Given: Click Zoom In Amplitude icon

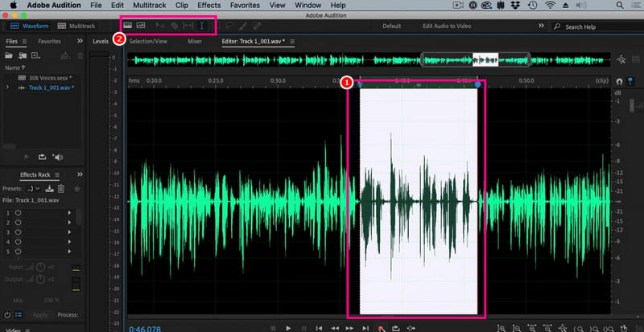Looking at the screenshot, I should (502, 328).
